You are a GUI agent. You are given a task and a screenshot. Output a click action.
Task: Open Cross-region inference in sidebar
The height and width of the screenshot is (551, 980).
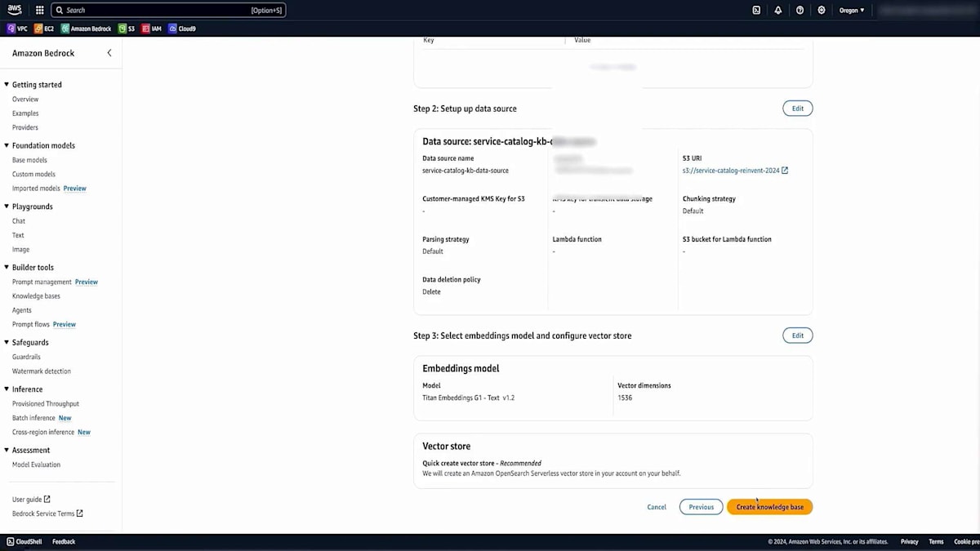[x=43, y=433]
